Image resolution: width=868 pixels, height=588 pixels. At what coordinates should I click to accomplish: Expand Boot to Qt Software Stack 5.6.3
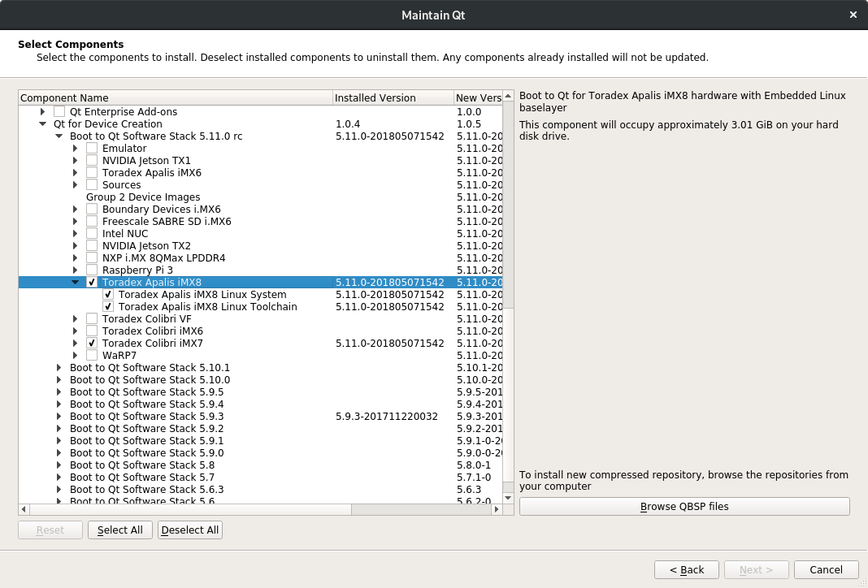pos(59,489)
